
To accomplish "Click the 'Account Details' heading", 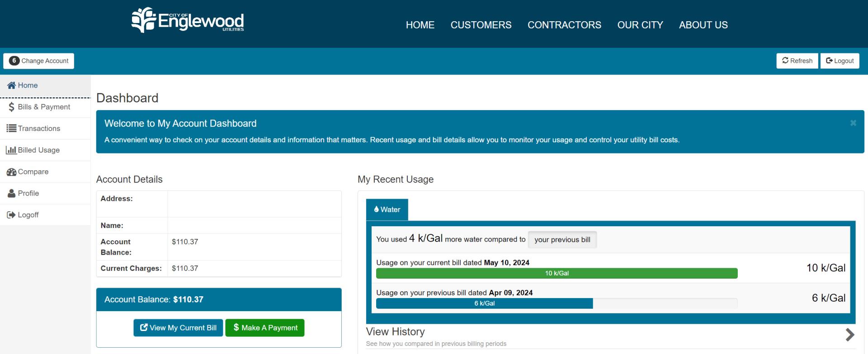I will point(129,179).
